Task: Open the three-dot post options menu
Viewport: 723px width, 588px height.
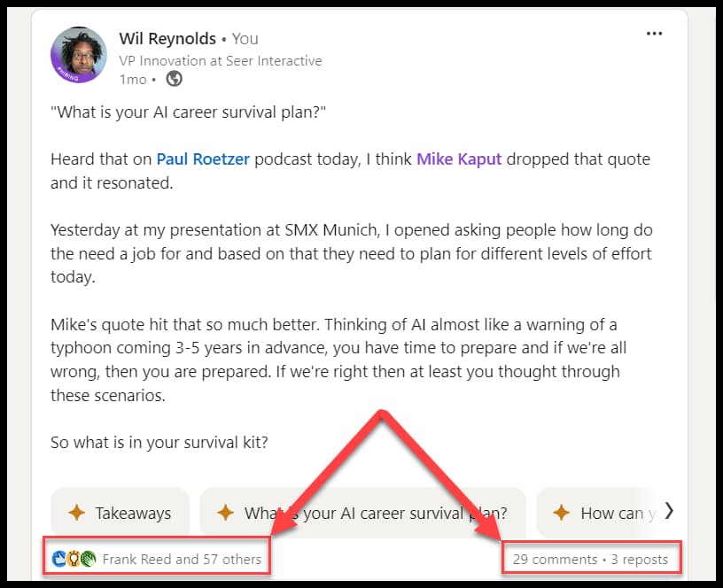Action: tap(654, 34)
